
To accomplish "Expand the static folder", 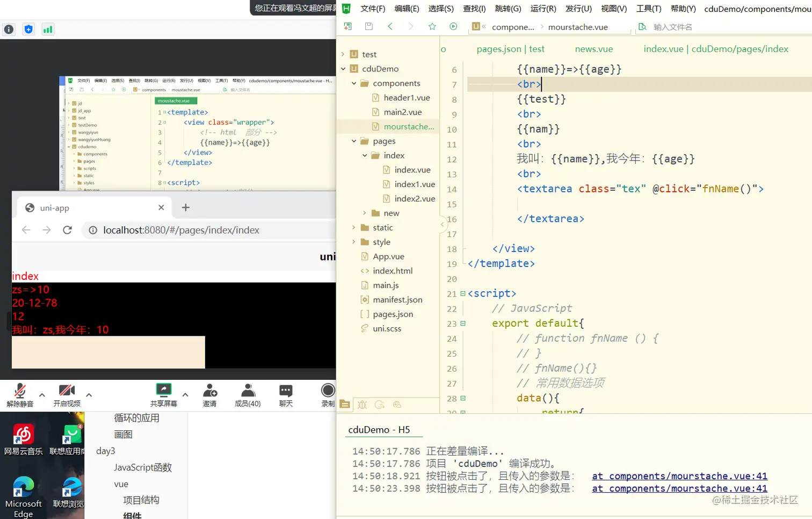I will click(x=354, y=228).
